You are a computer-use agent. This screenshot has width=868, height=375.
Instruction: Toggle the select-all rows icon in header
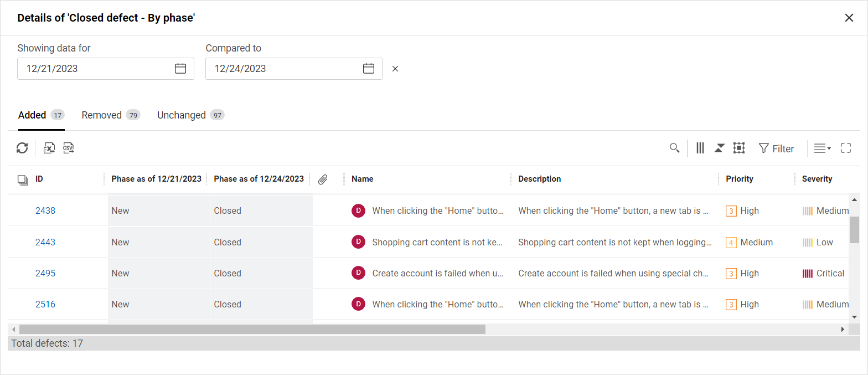[x=23, y=179]
